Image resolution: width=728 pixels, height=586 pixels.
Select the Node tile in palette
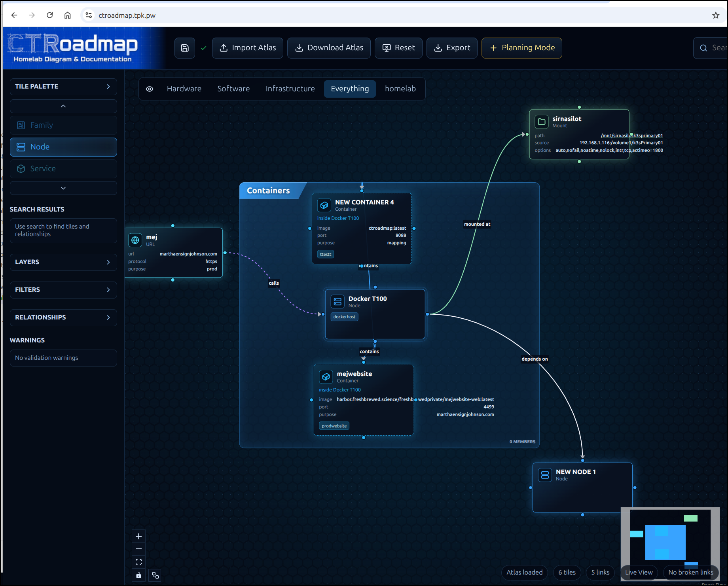pos(63,147)
